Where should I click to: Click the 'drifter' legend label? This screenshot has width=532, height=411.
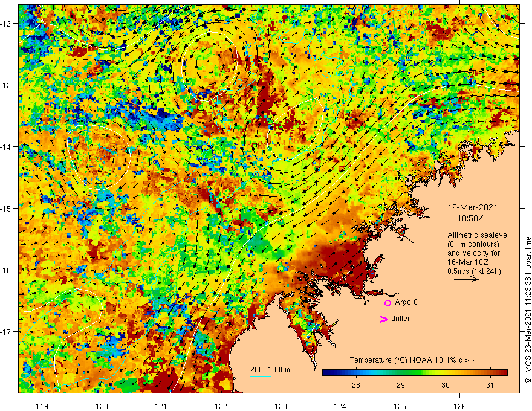tap(400, 319)
